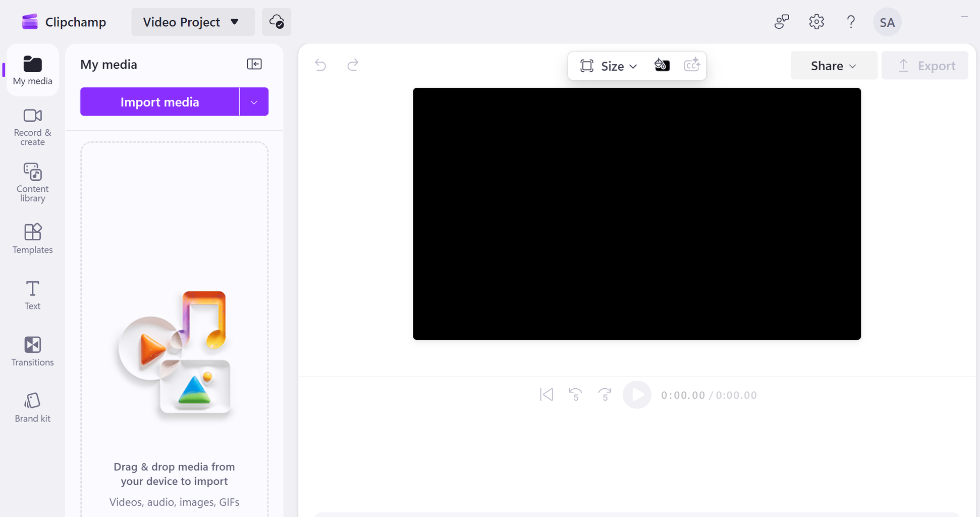The height and width of the screenshot is (517, 980).
Task: Select the crop/resize canvas icon
Action: [x=586, y=66]
